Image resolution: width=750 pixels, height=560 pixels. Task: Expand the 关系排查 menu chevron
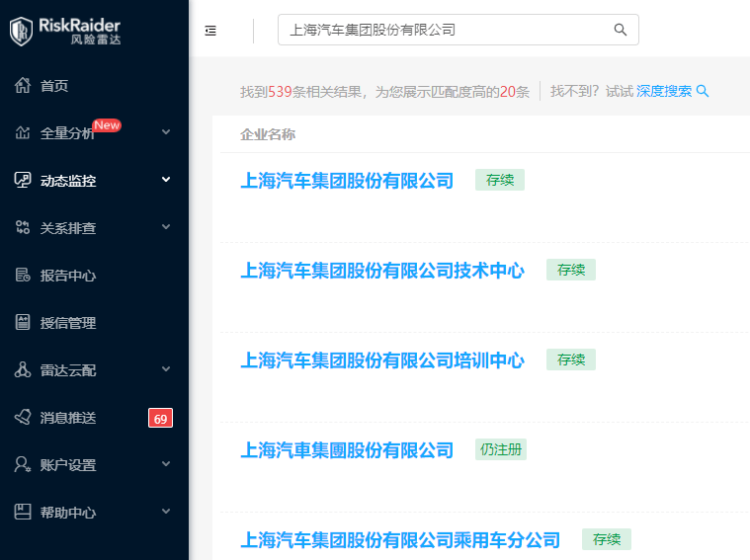click(x=166, y=227)
